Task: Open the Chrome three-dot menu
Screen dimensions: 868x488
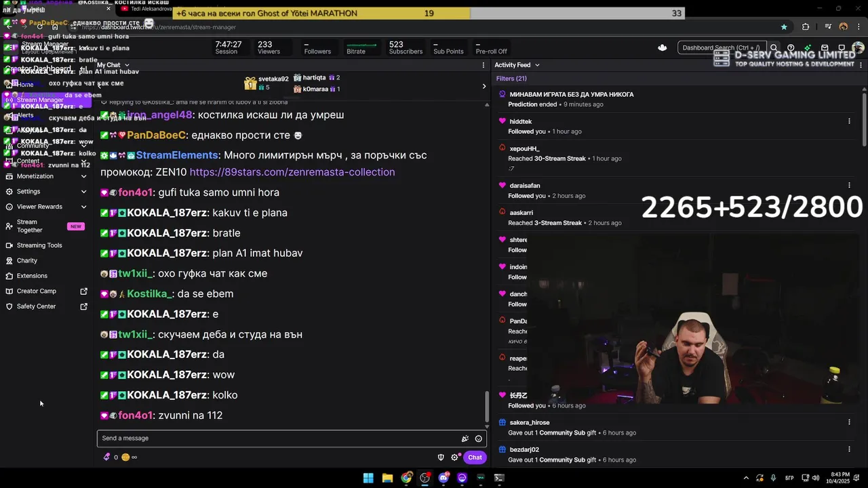Action: (859, 27)
